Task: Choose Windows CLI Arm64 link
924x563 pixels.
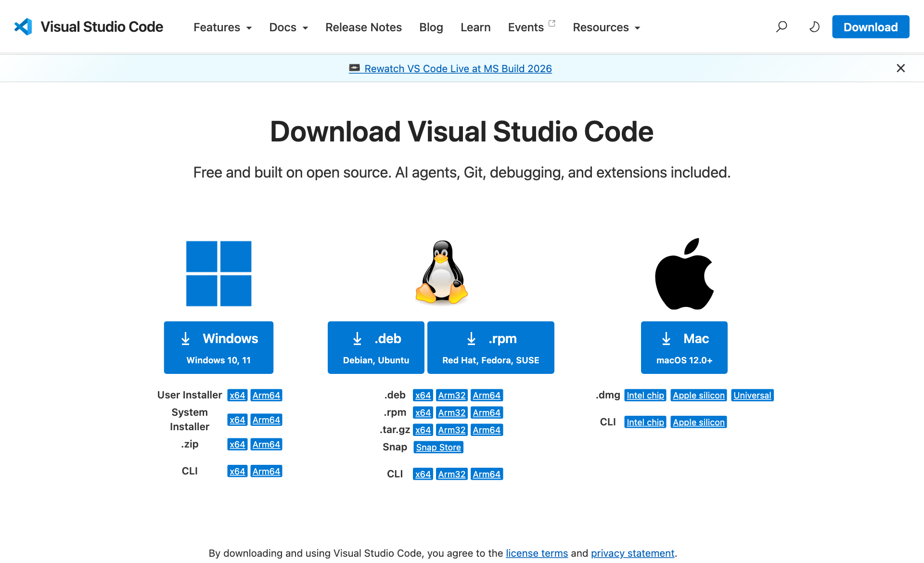Action: tap(266, 471)
